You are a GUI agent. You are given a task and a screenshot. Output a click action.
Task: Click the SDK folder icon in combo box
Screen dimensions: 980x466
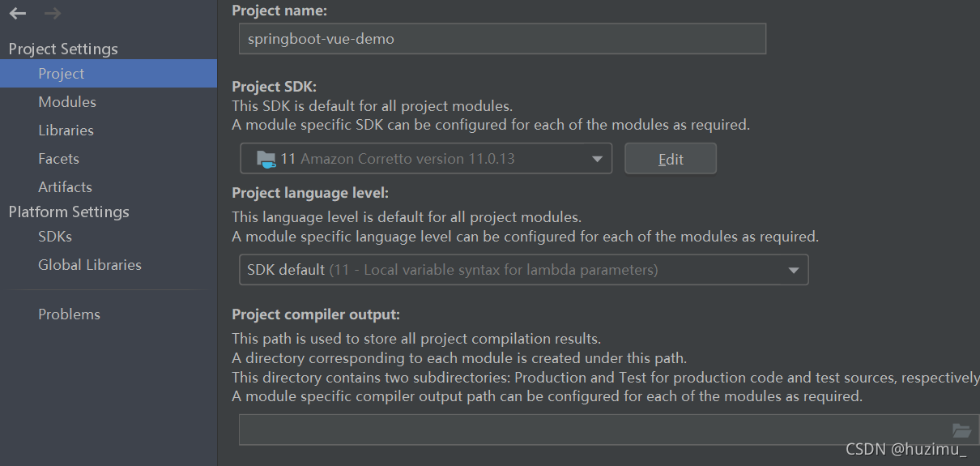[x=266, y=159]
